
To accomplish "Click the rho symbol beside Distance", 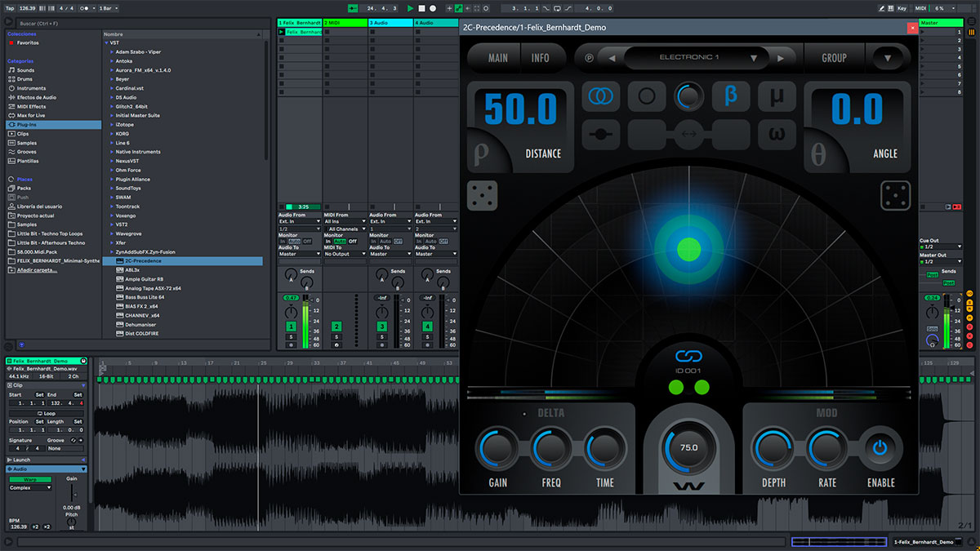I will click(x=479, y=153).
